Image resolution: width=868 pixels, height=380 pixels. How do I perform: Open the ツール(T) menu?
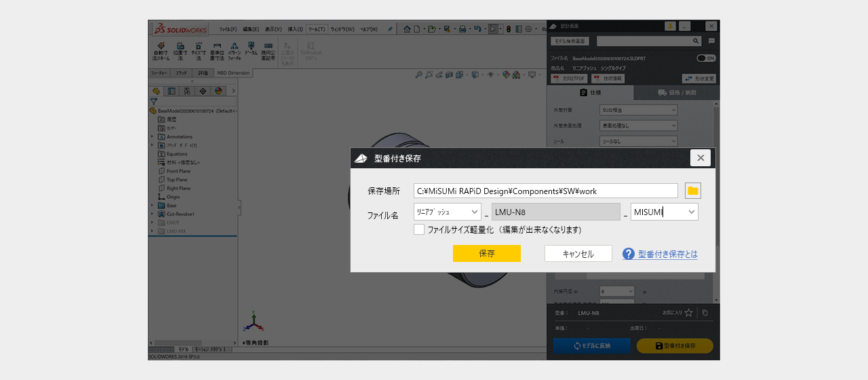click(x=316, y=29)
